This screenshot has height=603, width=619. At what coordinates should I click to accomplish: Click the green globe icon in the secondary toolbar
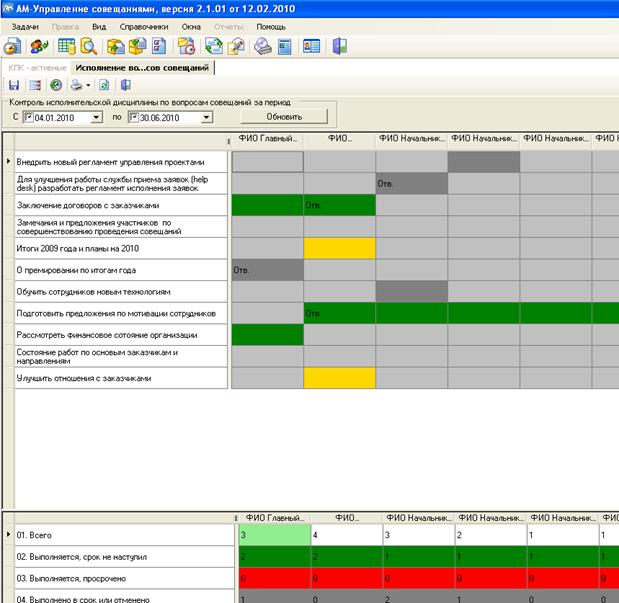[x=56, y=86]
